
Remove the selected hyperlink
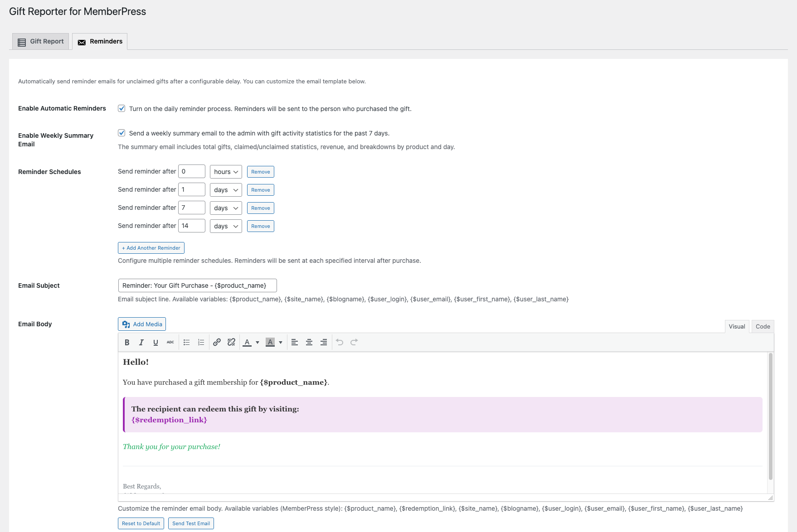point(231,342)
